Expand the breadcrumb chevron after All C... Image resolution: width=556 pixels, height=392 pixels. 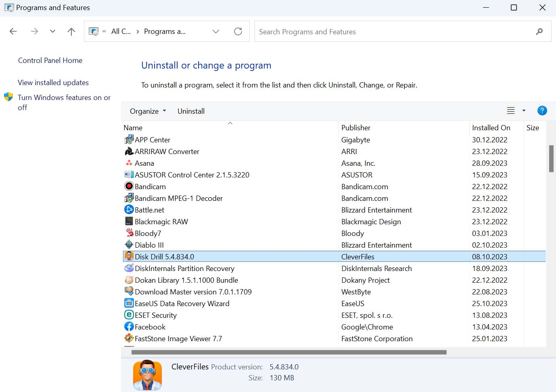tap(138, 31)
